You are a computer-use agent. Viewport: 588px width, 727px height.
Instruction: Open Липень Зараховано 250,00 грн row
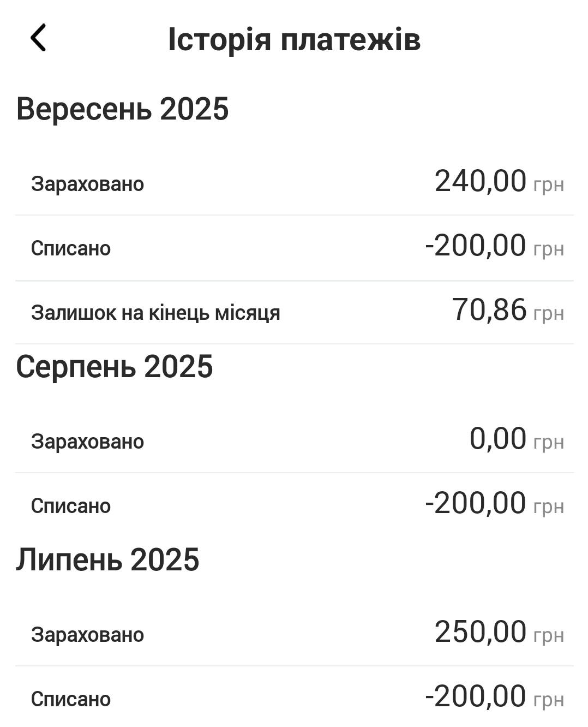point(294,634)
